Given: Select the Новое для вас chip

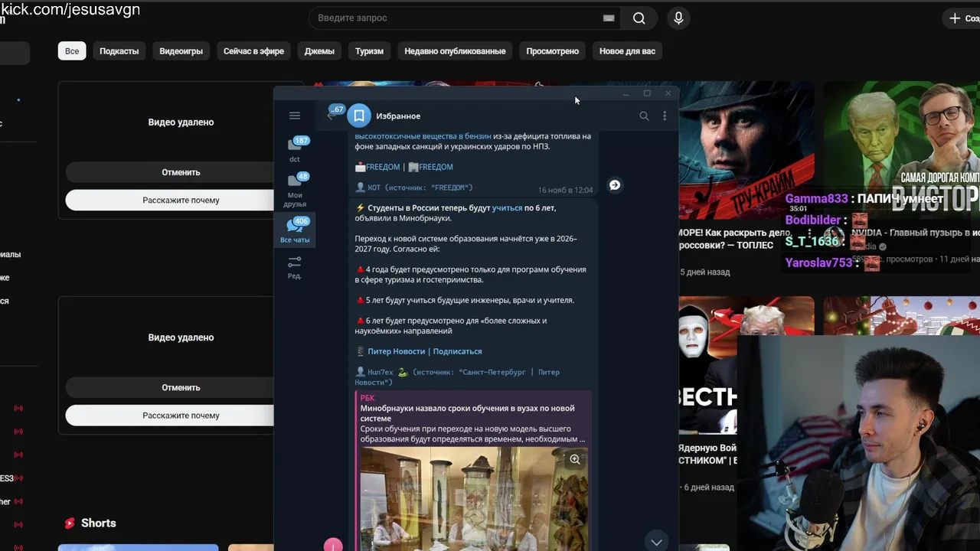Looking at the screenshot, I should pyautogui.click(x=627, y=51).
